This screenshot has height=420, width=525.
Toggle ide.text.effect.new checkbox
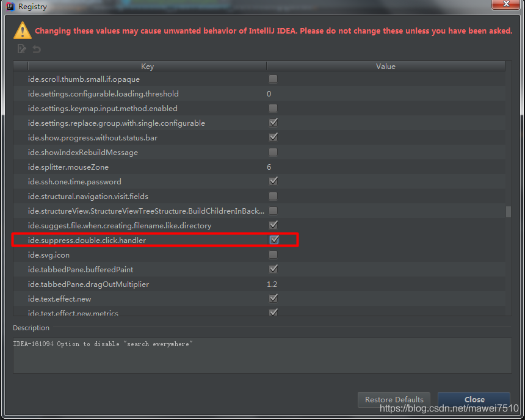pyautogui.click(x=273, y=299)
